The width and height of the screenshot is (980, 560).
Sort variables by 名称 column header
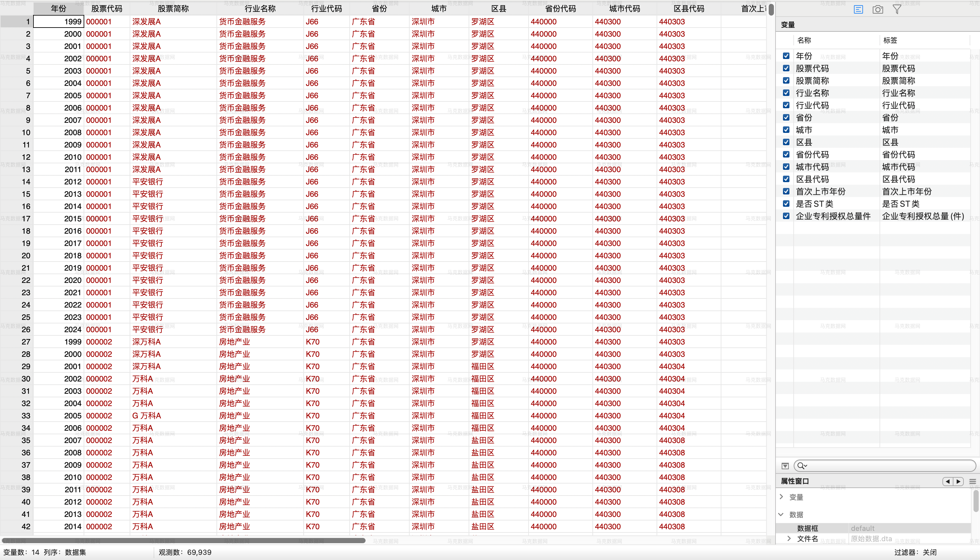(804, 40)
